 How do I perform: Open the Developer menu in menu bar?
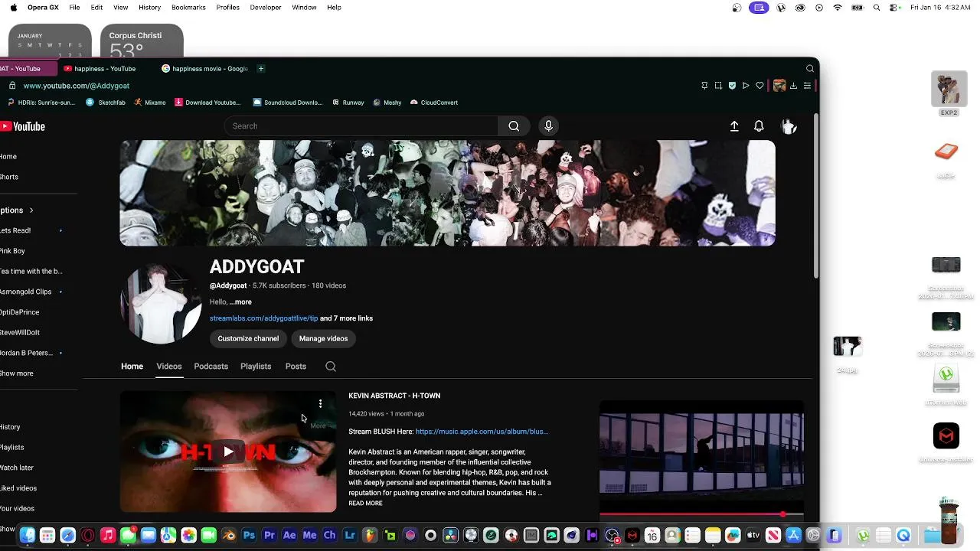point(266,8)
